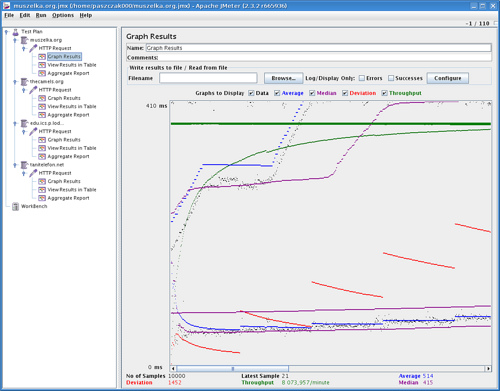Image resolution: width=500 pixels, height=391 pixels.
Task: Click the Comments text field
Action: (325, 58)
